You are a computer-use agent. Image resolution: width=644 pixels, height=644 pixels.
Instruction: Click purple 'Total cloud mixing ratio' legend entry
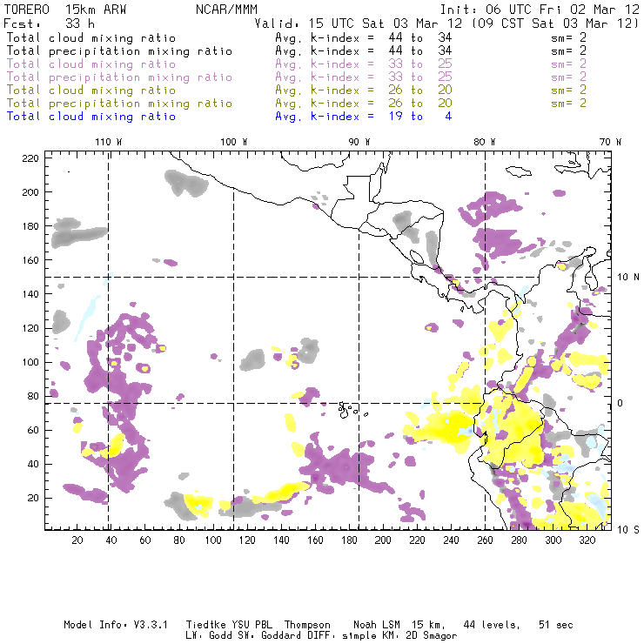91,64
